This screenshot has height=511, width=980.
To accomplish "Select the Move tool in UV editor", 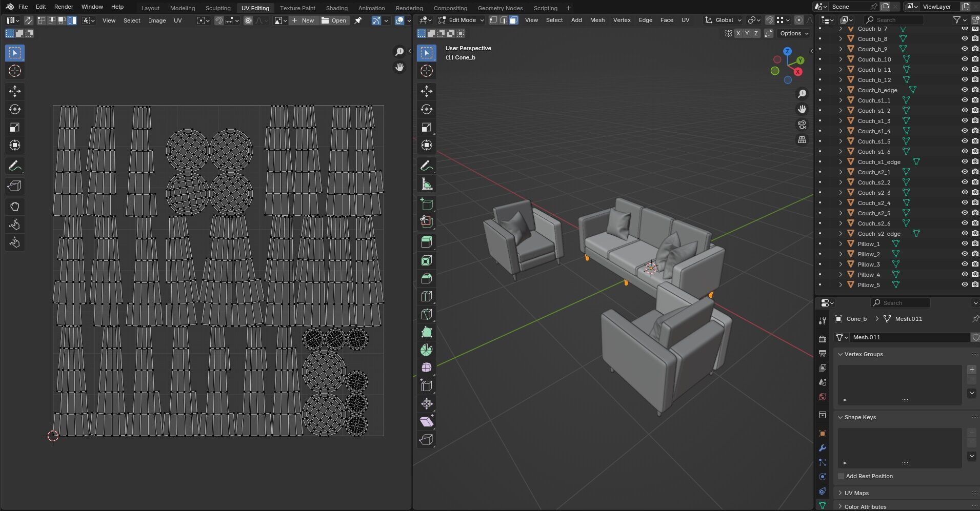I will pos(15,91).
